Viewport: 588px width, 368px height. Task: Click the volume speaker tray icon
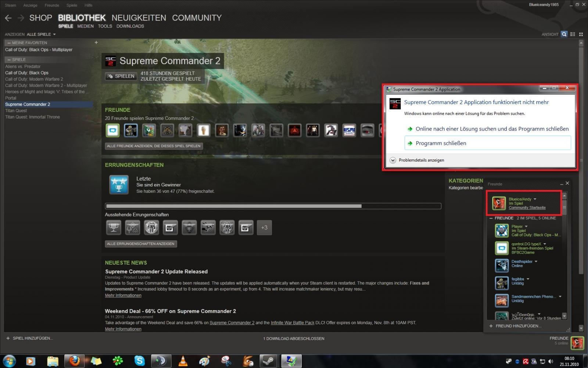coord(551,361)
